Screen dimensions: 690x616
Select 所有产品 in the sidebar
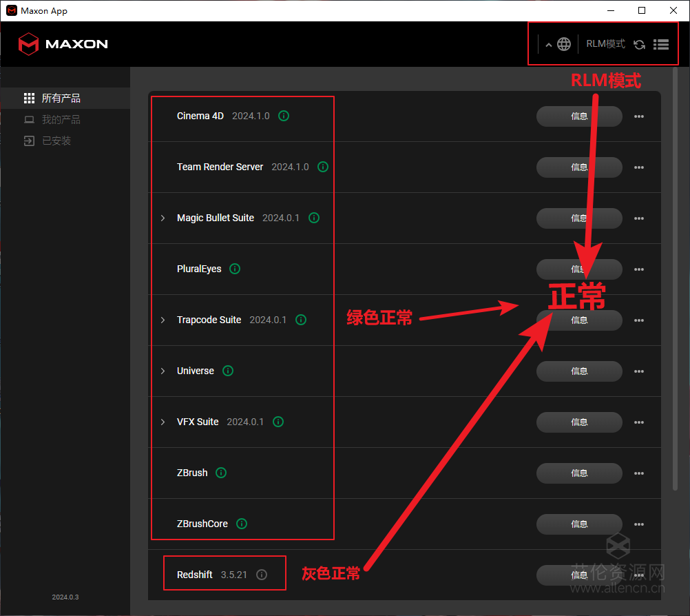[x=65, y=99]
